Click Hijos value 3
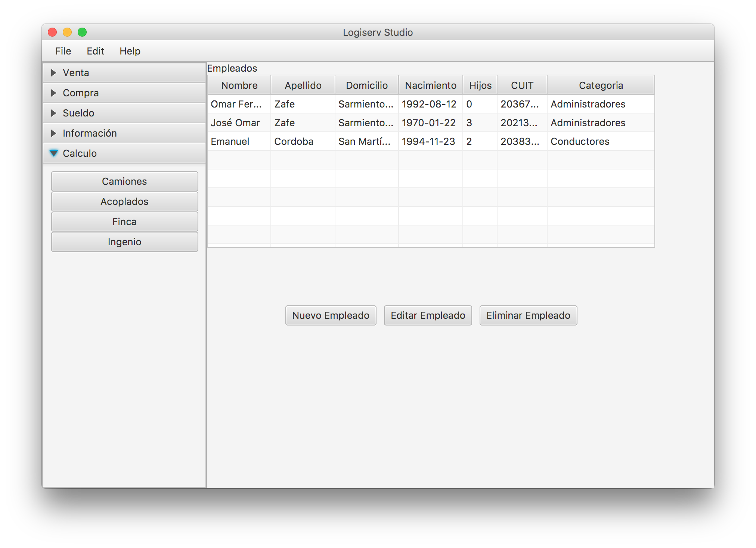The width and height of the screenshot is (756, 548). (480, 123)
